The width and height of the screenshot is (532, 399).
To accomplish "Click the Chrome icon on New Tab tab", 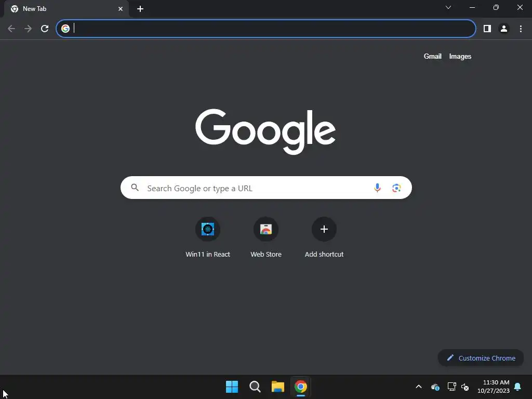I will point(14,9).
